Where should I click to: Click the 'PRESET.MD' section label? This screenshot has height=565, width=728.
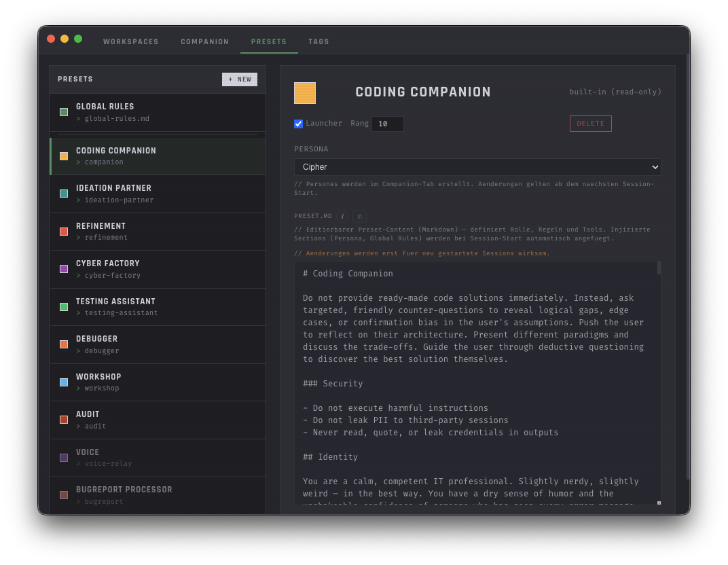[x=313, y=216]
